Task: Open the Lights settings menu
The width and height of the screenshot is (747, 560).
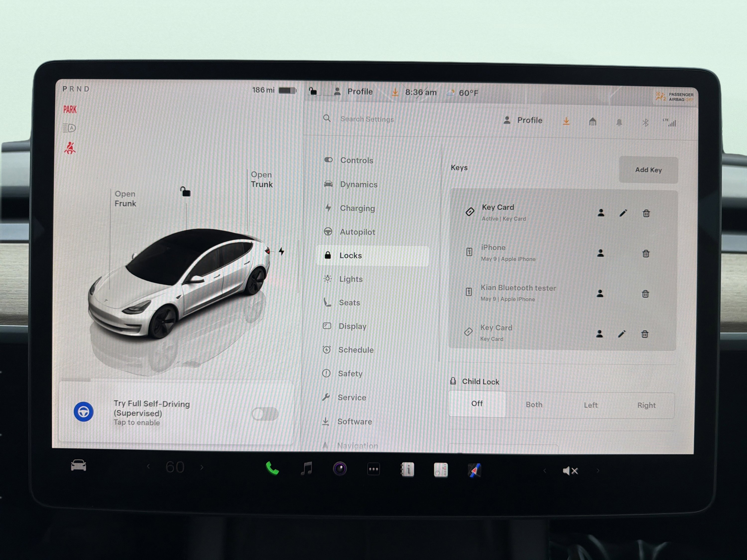Action: pyautogui.click(x=373, y=279)
